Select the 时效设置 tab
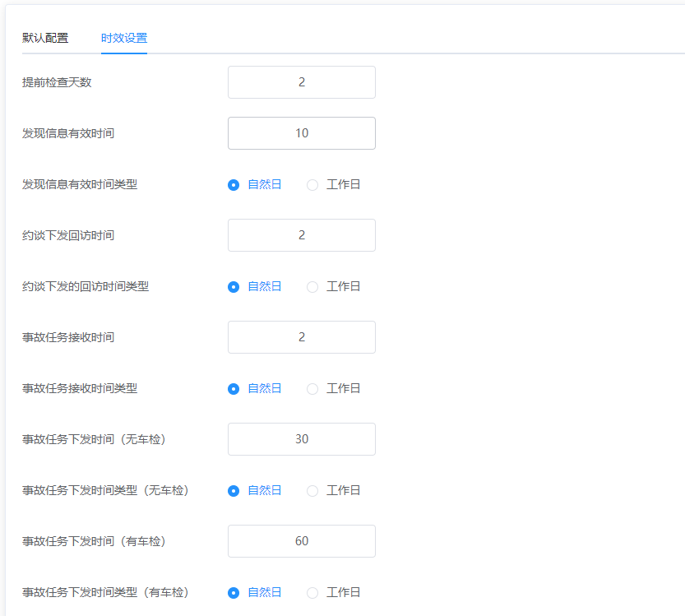The image size is (685, 616). [x=124, y=38]
